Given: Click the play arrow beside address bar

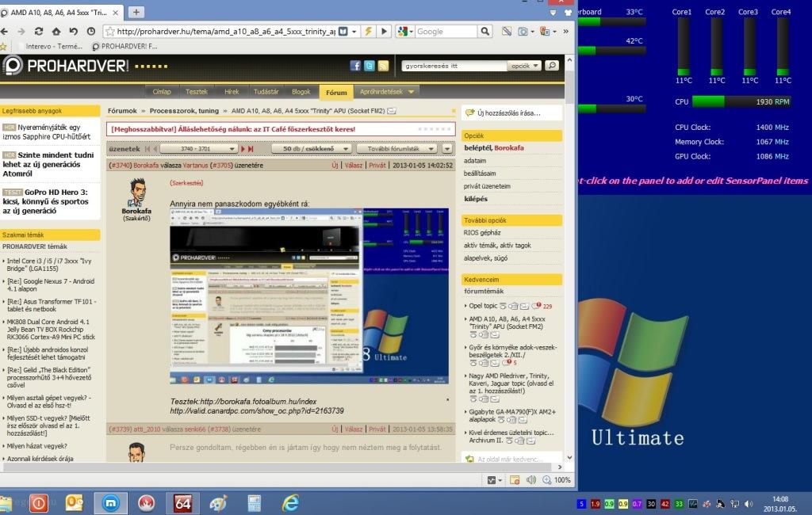Looking at the screenshot, I should pyautogui.click(x=385, y=32).
